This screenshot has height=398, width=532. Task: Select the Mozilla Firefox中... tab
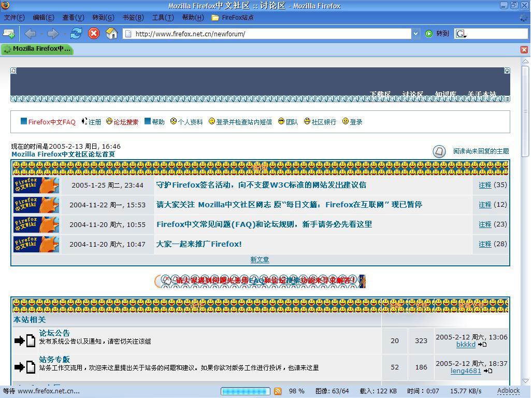(37, 49)
